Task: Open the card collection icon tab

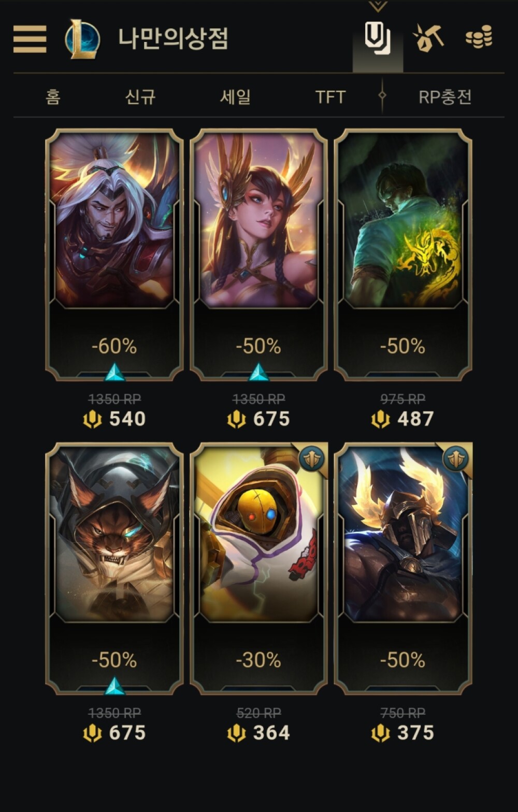Action: tap(378, 38)
